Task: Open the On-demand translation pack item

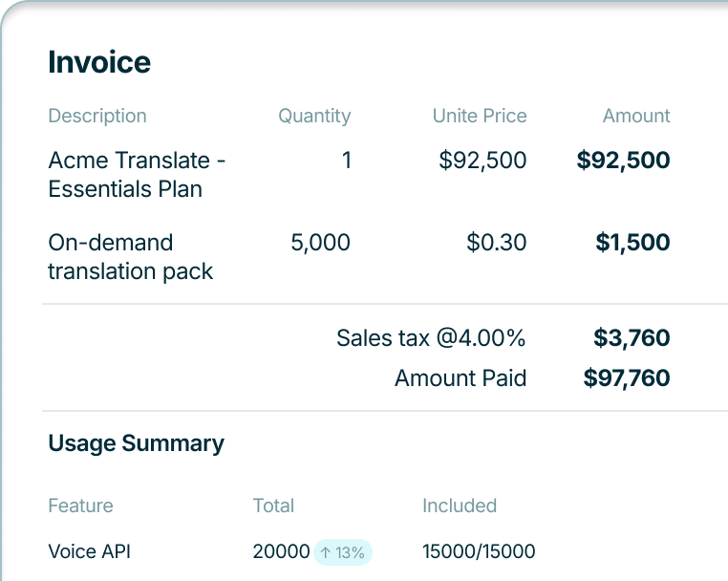Action: tap(130, 256)
